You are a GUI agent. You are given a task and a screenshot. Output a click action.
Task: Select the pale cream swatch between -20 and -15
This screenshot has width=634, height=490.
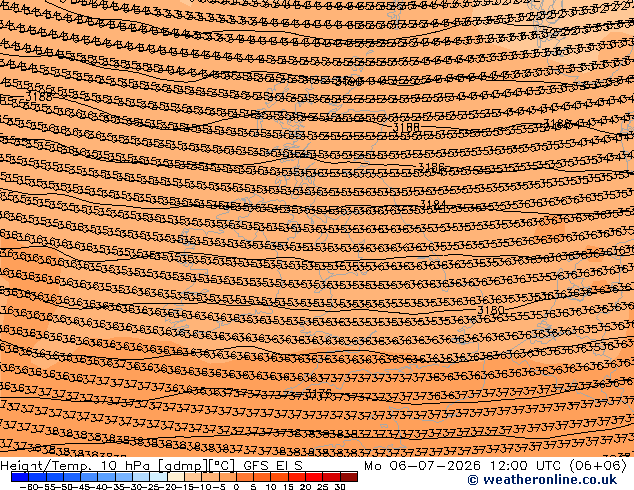pos(175,477)
